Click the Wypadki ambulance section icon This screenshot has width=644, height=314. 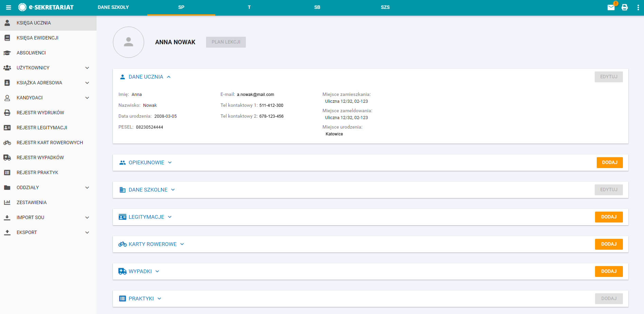tap(122, 271)
